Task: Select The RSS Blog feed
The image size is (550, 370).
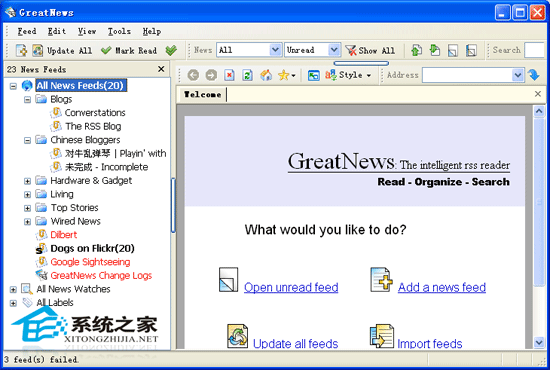Action: pos(93,126)
